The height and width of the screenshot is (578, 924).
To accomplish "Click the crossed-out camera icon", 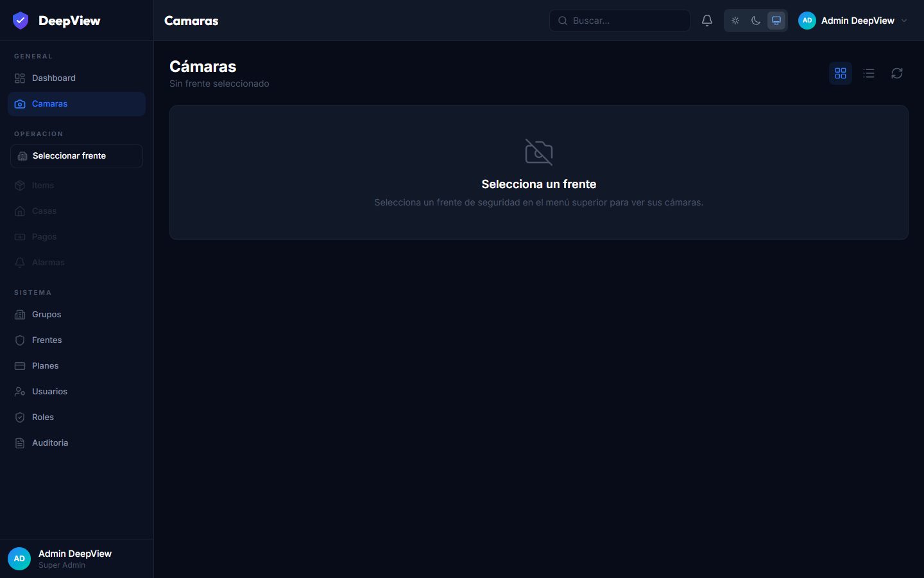I will pos(539,152).
